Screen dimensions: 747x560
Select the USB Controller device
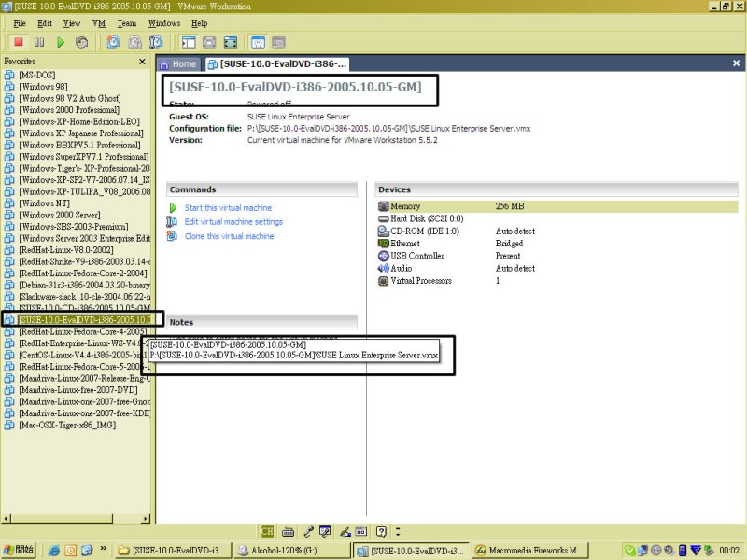[x=557, y=256]
